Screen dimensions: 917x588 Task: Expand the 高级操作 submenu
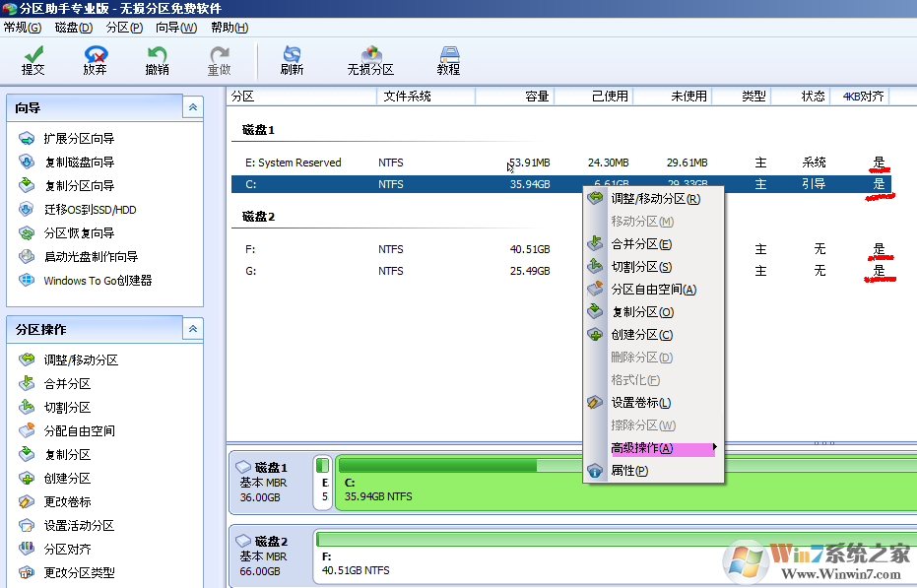(641, 448)
